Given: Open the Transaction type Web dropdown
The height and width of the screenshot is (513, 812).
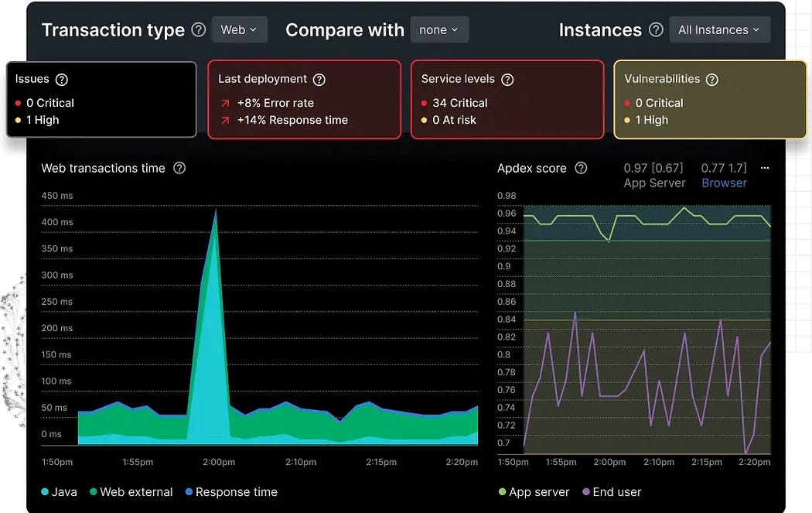Looking at the screenshot, I should tap(240, 30).
